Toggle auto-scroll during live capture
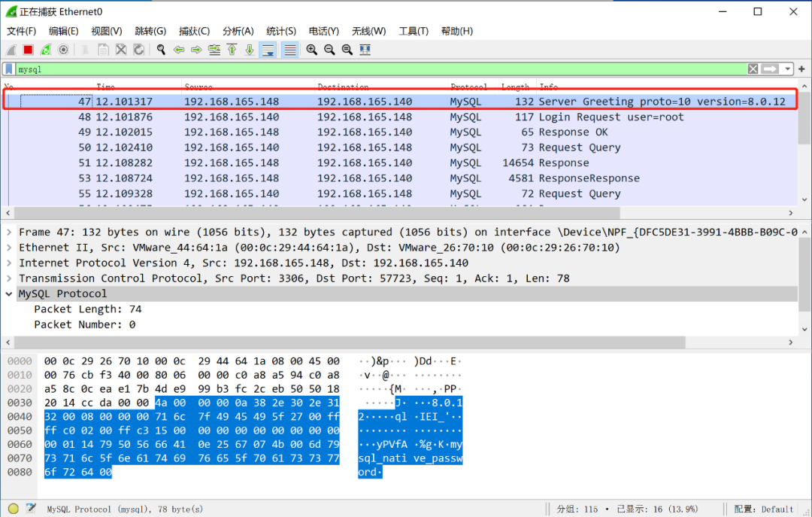812x517 pixels. (x=268, y=50)
